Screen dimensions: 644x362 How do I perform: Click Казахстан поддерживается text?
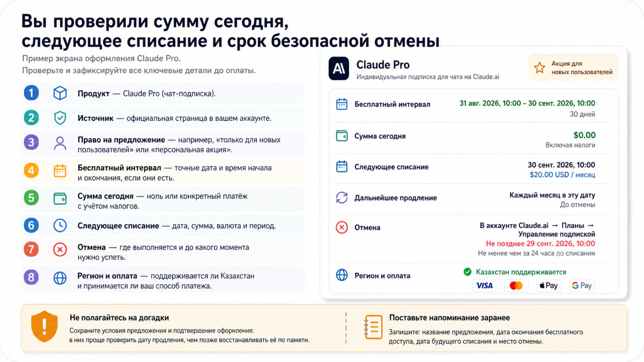click(521, 272)
